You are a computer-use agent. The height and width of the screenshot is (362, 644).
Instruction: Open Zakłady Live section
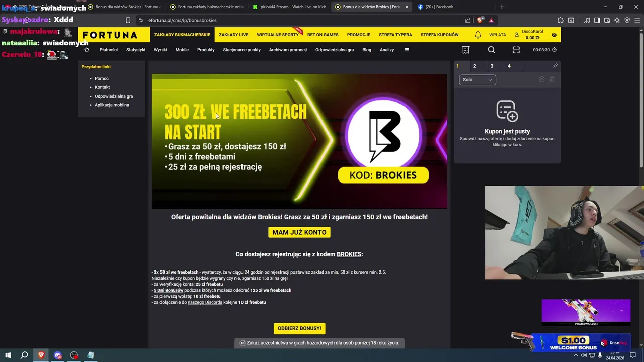point(233,35)
